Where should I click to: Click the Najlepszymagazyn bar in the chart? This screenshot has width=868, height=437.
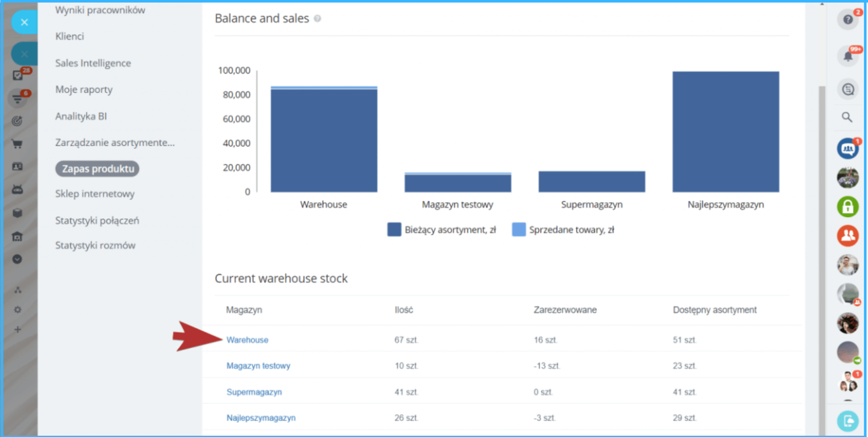click(x=726, y=132)
